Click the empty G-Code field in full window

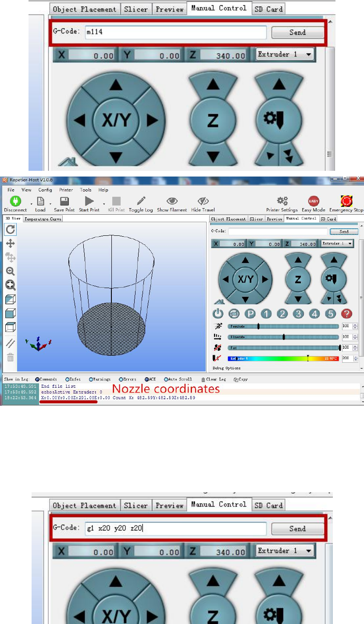click(x=278, y=231)
